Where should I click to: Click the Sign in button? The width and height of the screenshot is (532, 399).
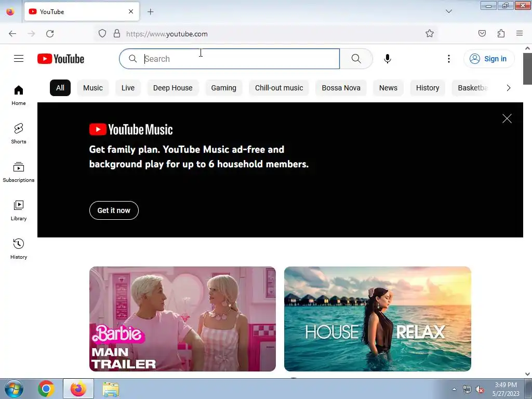[489, 59]
